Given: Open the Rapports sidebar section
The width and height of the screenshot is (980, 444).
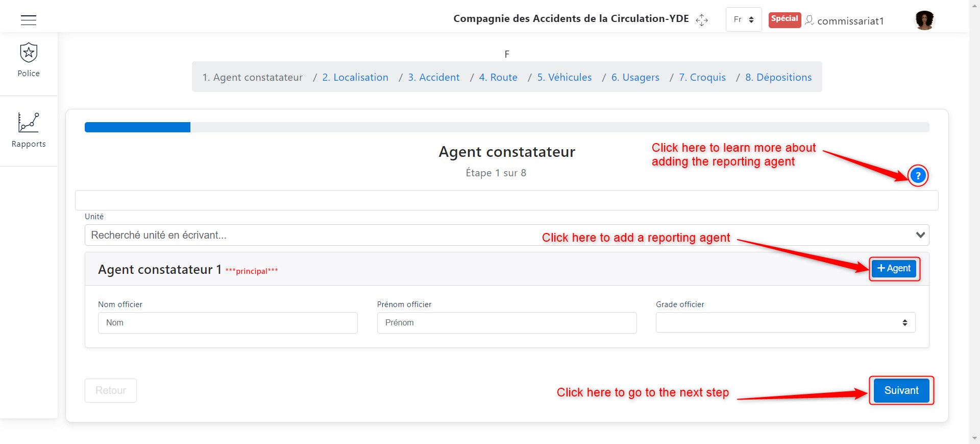Looking at the screenshot, I should 29,131.
